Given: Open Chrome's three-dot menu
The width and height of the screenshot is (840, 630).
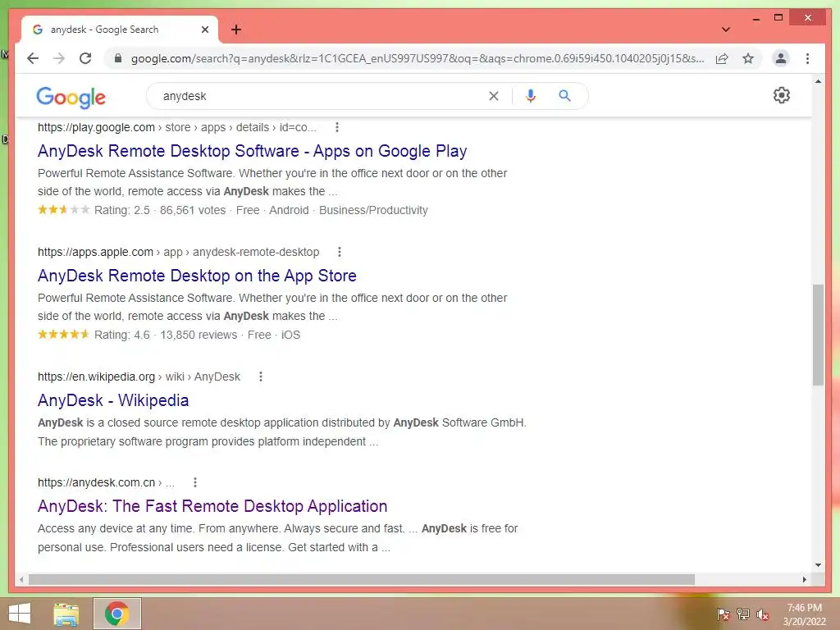Looking at the screenshot, I should [807, 58].
